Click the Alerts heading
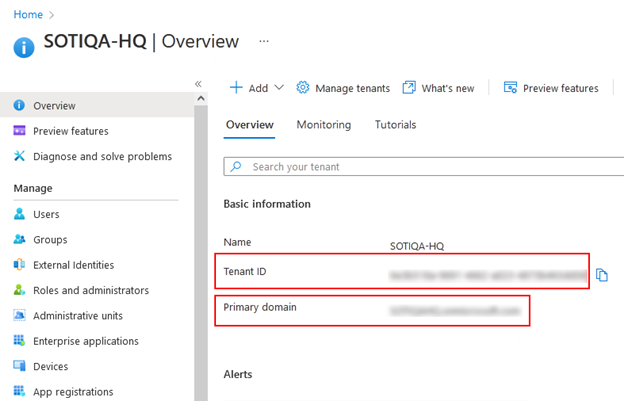The image size is (624, 401). point(238,374)
